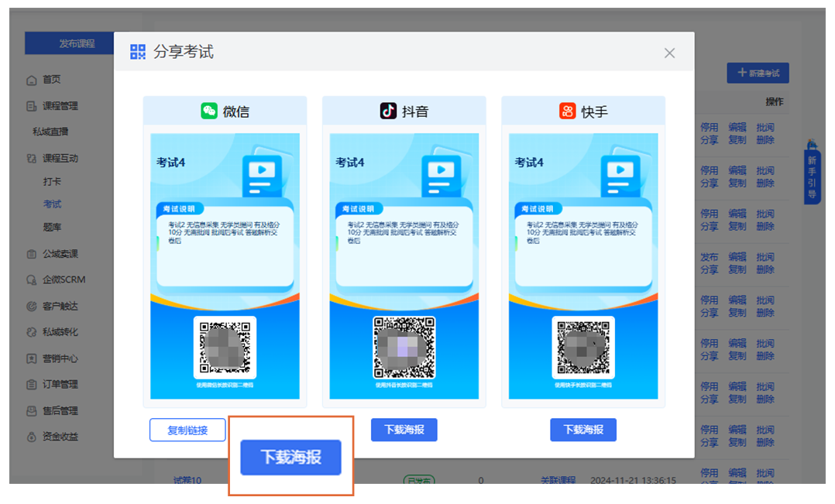Image resolution: width=835 pixels, height=504 pixels.
Task: Click the WeChat poster QR code thumbnail
Action: coord(225,347)
